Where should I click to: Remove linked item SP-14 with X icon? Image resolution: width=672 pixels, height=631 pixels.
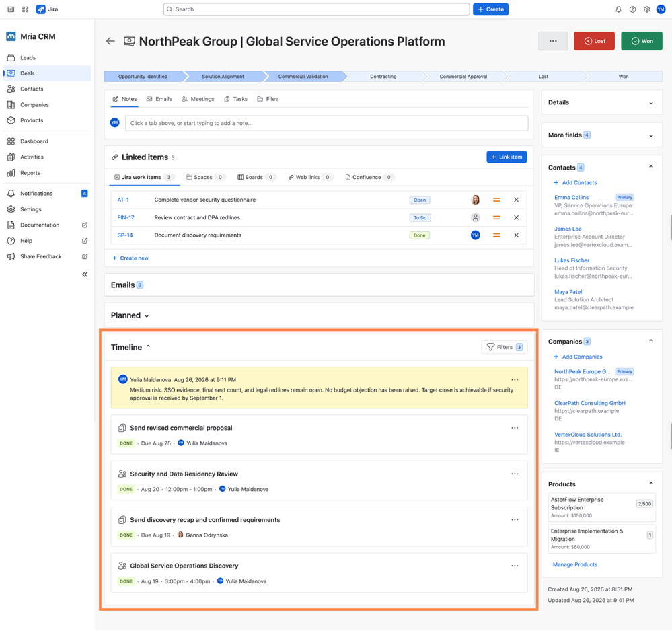click(517, 235)
